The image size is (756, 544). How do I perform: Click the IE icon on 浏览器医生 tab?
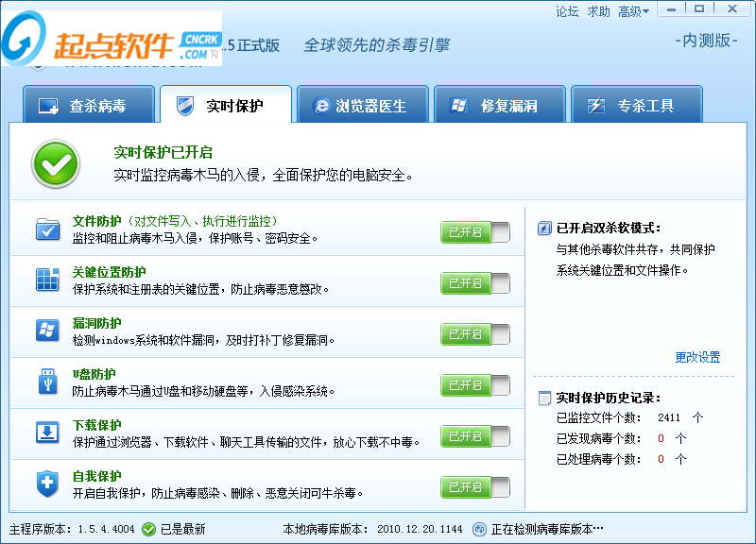321,106
